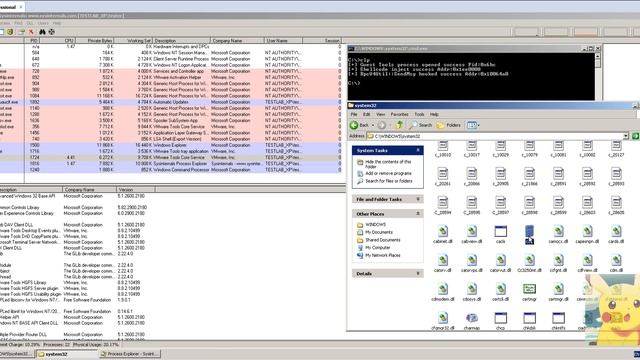Select the crosshair find window's process icon

pyautogui.click(x=52, y=32)
